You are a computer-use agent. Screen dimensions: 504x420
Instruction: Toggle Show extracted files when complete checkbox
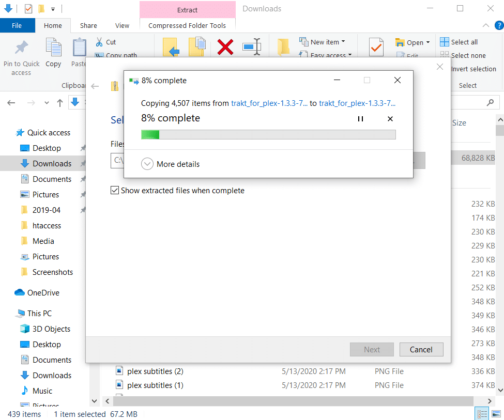tap(115, 190)
